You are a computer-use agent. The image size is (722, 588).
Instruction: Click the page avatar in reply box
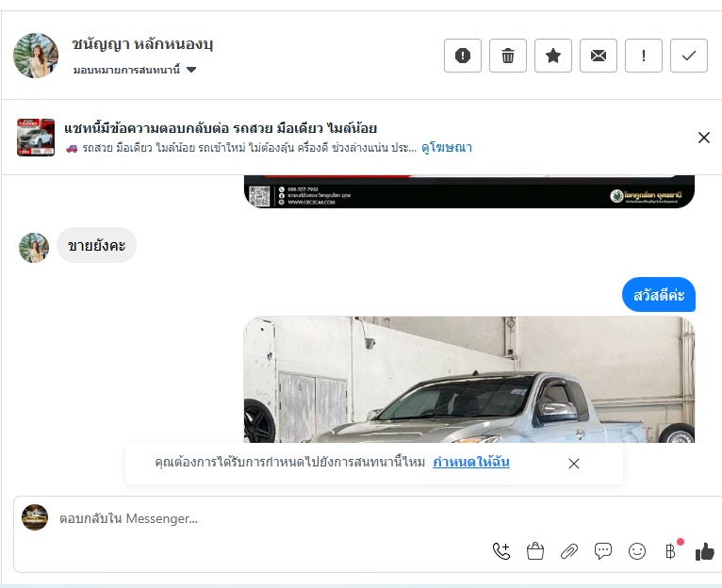35,517
